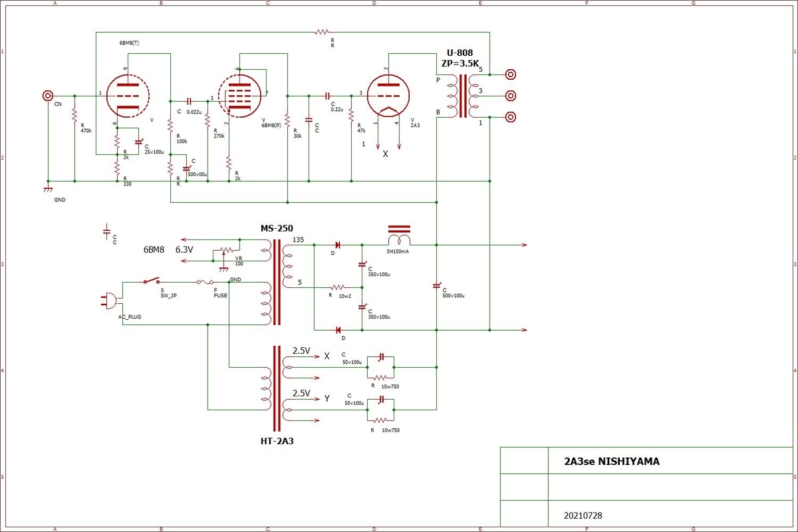Click the SW_2P power switch symbol
Image resolution: width=798 pixels, height=532 pixels.
pos(153,281)
